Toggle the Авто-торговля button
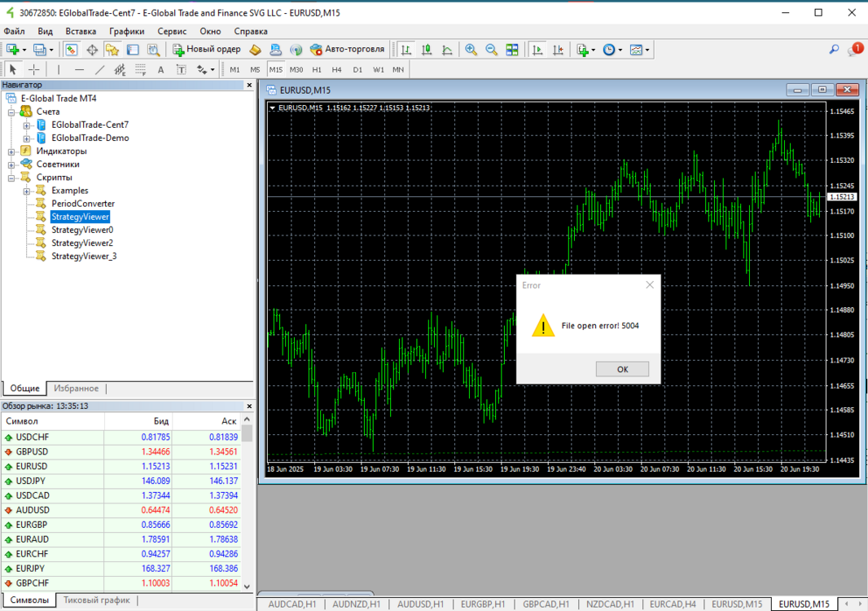This screenshot has width=868, height=611. [x=347, y=50]
